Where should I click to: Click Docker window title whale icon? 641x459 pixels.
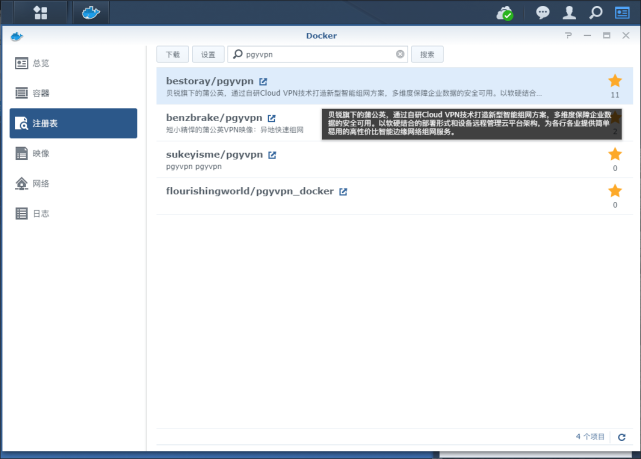16,37
